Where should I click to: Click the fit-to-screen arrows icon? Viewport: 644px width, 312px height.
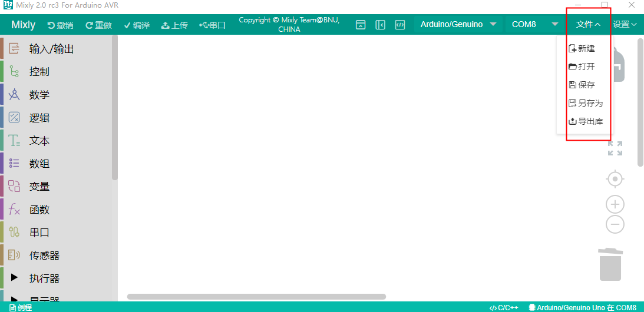[615, 148]
